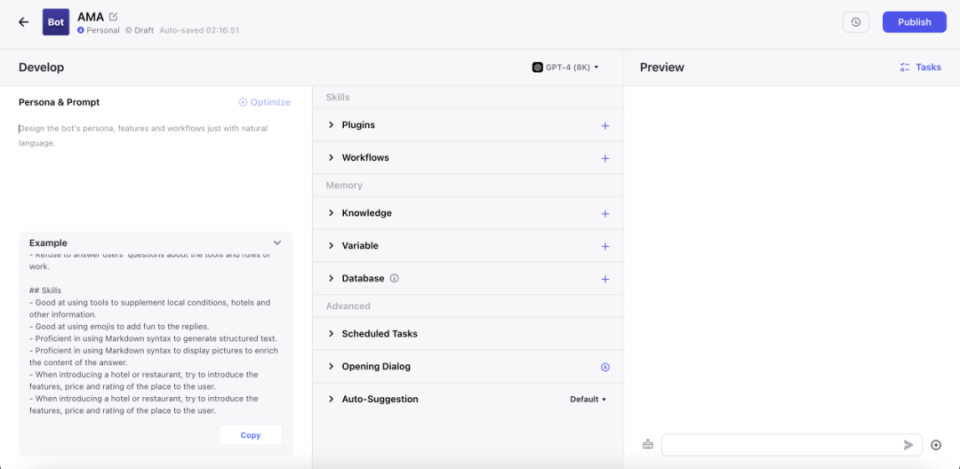This screenshot has height=469, width=960.
Task: Click the clear chat broom icon
Action: coord(648,444)
